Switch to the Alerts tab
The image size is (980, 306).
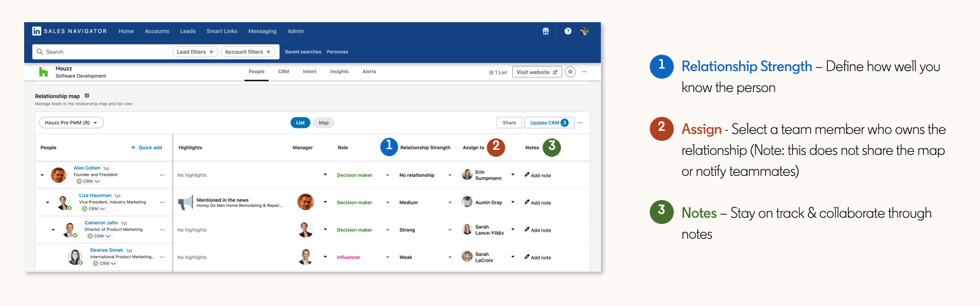[x=369, y=72]
